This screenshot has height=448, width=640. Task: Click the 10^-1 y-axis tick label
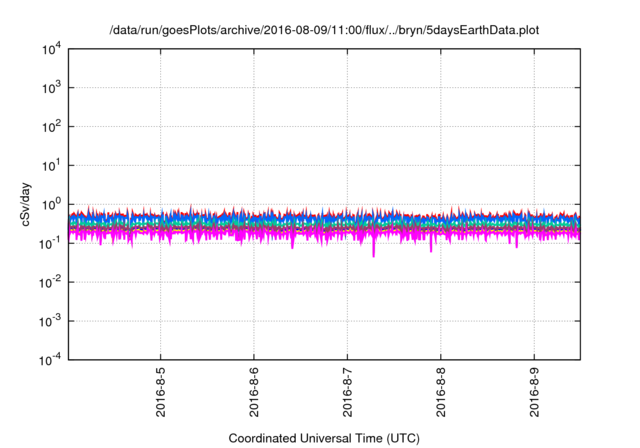click(x=50, y=244)
